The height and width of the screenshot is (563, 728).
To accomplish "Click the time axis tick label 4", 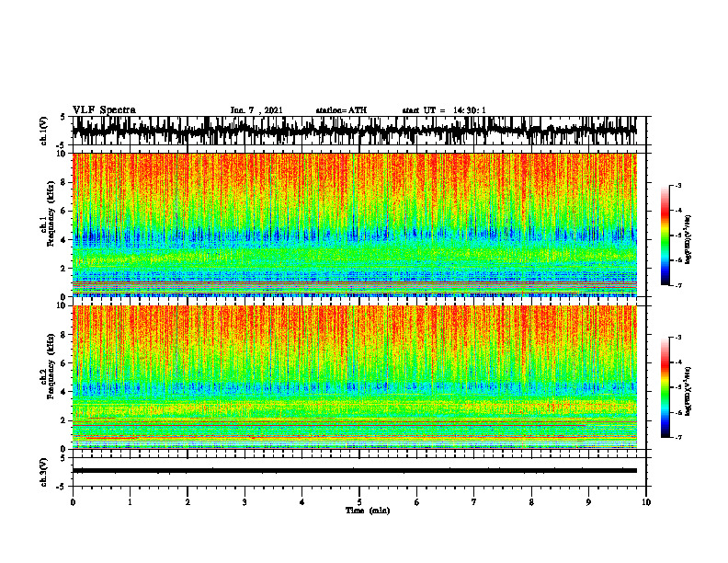I will click(302, 502).
